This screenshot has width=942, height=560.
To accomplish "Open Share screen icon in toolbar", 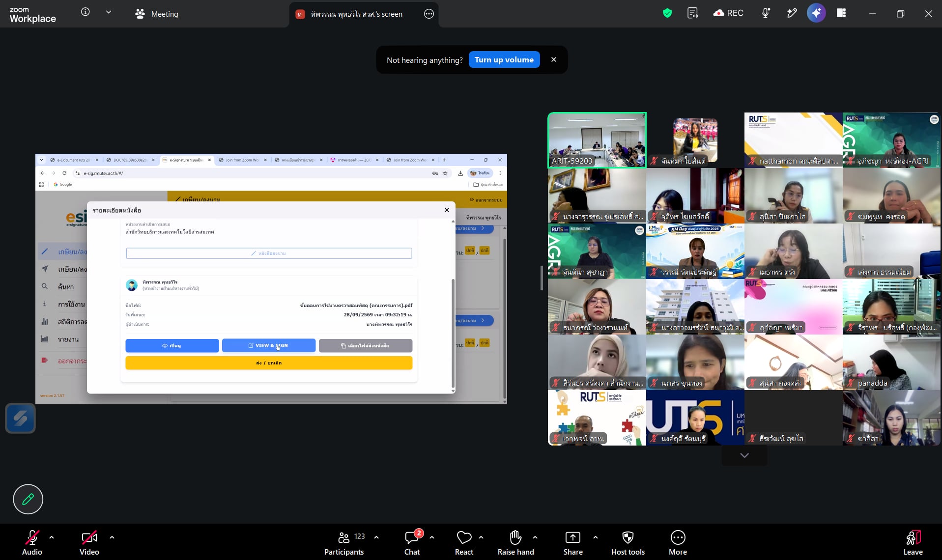I will click(572, 537).
